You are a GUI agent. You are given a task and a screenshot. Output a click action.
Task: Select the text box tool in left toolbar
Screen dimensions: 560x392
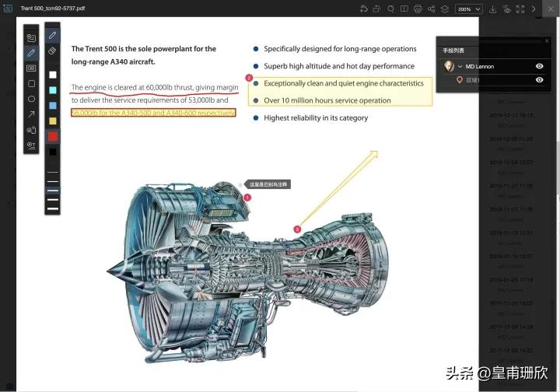pos(31,68)
